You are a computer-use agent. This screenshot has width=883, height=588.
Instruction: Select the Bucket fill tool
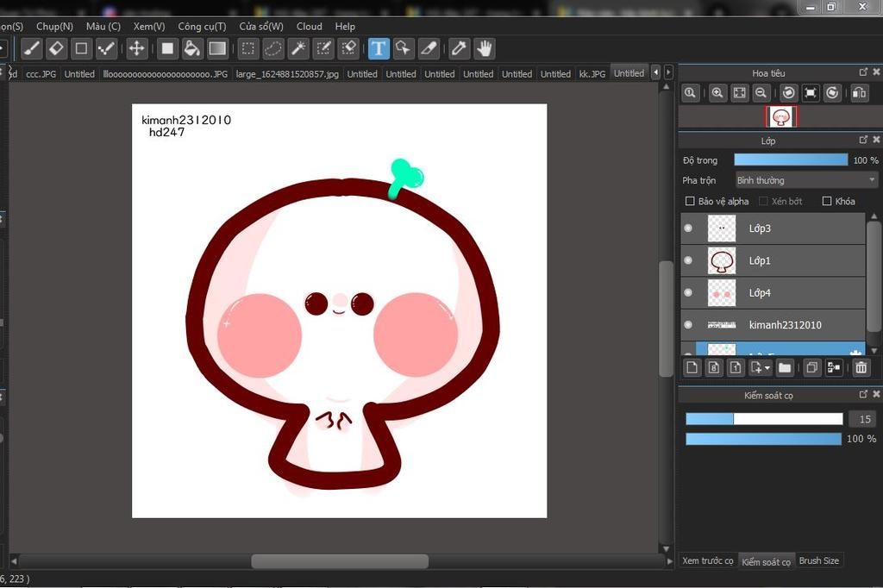click(x=192, y=49)
